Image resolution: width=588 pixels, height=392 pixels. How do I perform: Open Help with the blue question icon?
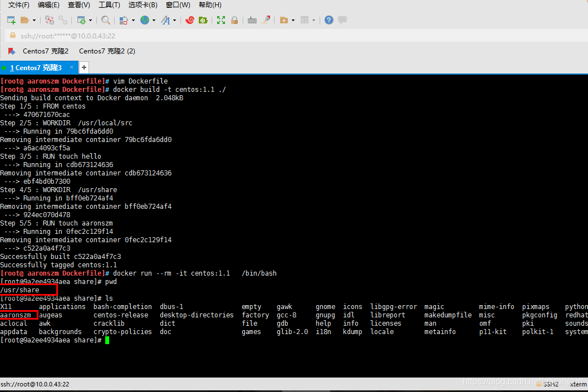(329, 20)
